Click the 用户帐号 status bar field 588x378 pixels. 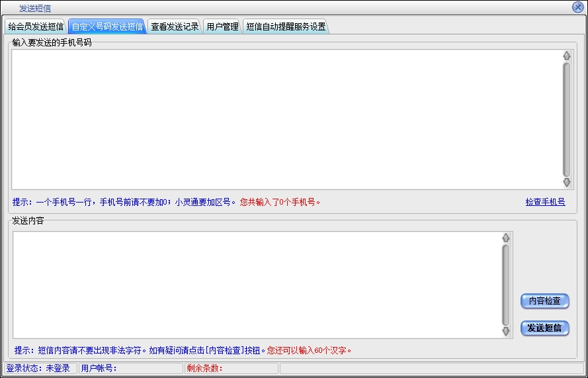point(130,368)
